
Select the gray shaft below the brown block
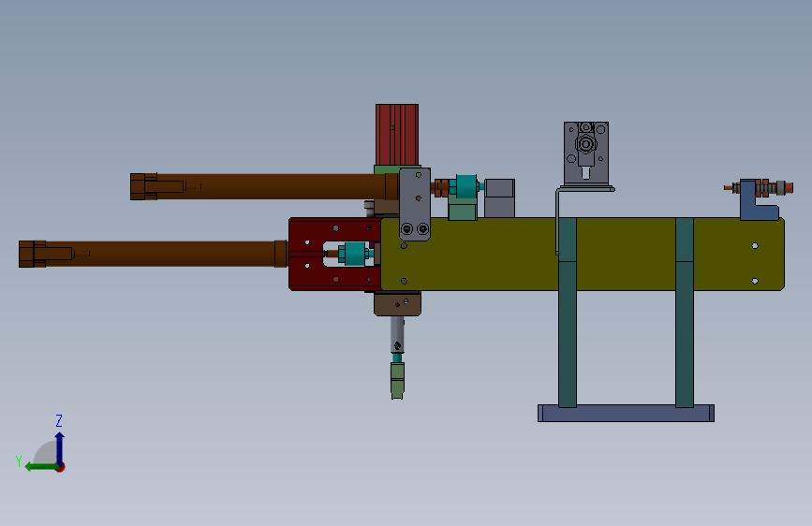pyautogui.click(x=397, y=334)
